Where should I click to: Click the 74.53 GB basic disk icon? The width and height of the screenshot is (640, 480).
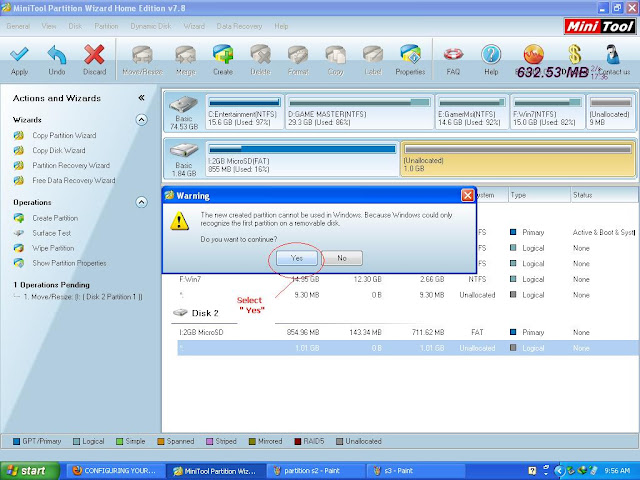coord(184,105)
